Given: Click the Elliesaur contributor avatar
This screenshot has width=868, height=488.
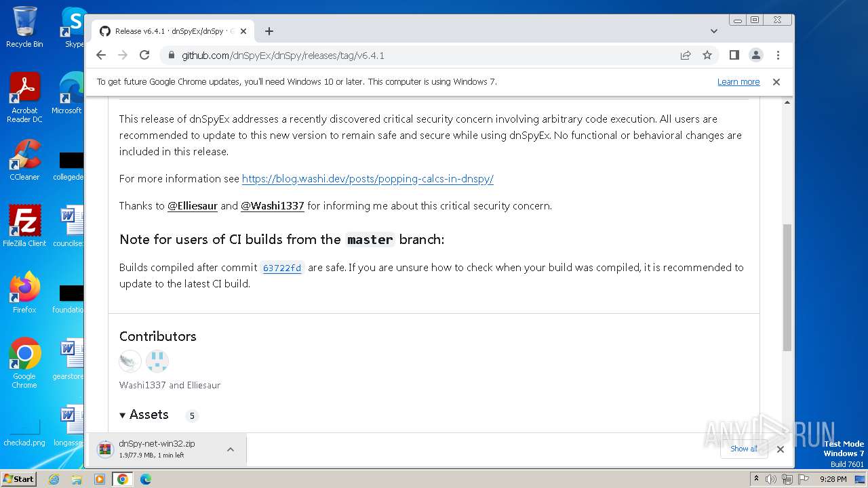Looking at the screenshot, I should (x=157, y=361).
